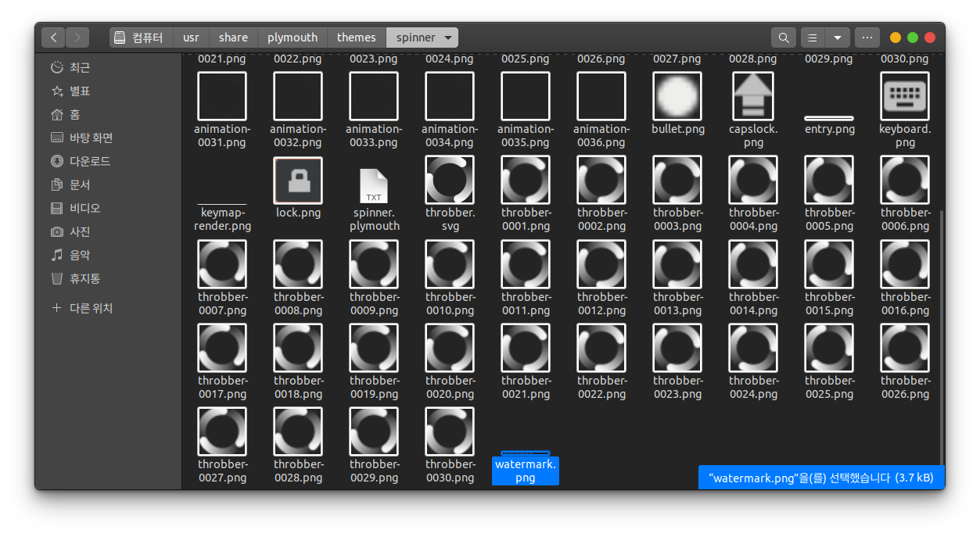Viewport: 980px width, 537px height.
Task: Open 다운로드 in sidebar
Action: [x=89, y=161]
